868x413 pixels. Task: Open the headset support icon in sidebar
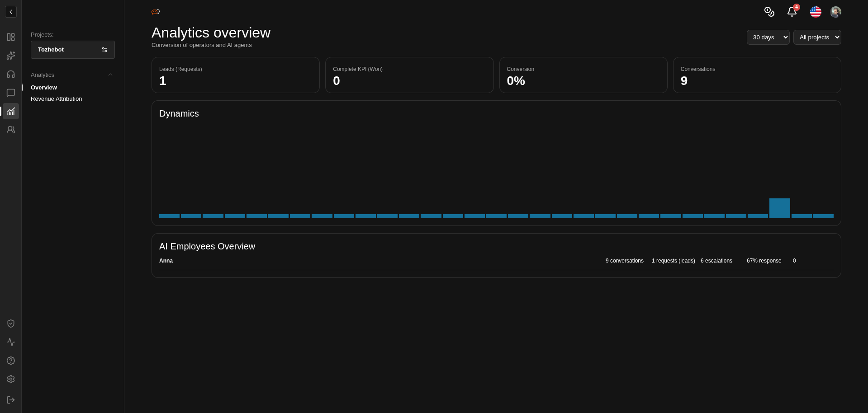click(11, 74)
